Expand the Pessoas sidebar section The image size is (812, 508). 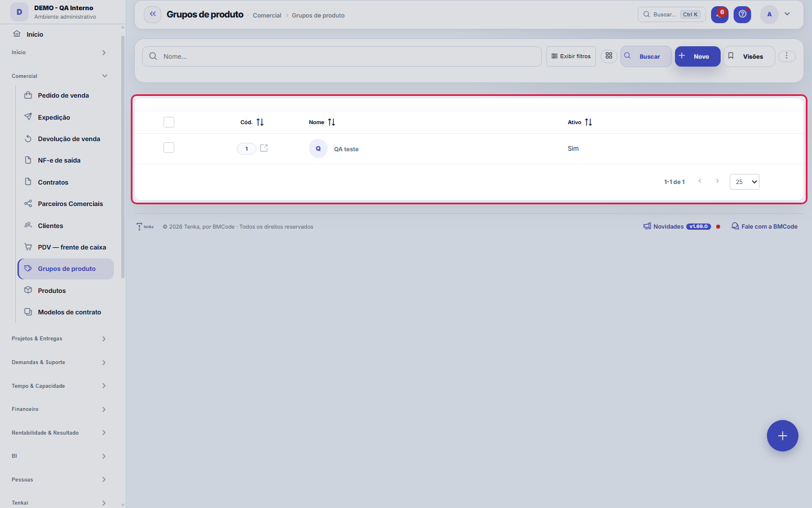(60, 480)
